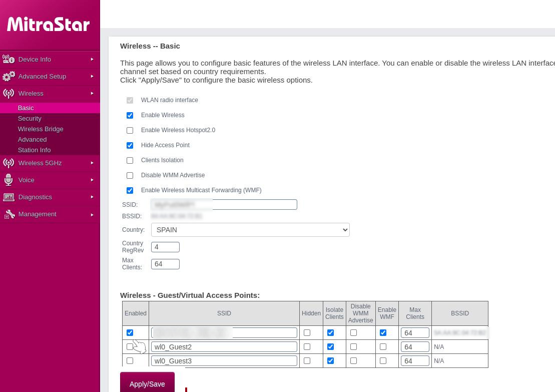
Task: Select the Wireless antenna icon
Action: coord(9,93)
